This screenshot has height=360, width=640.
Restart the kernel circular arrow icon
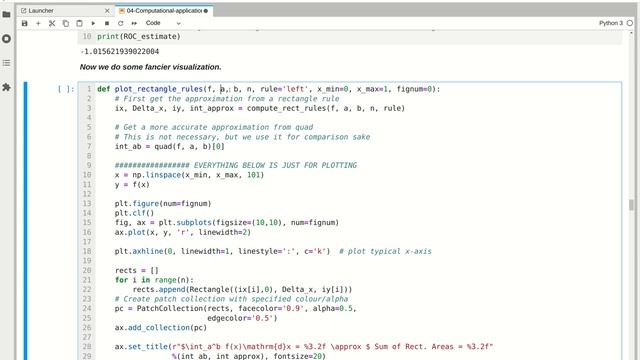pyautogui.click(x=120, y=23)
